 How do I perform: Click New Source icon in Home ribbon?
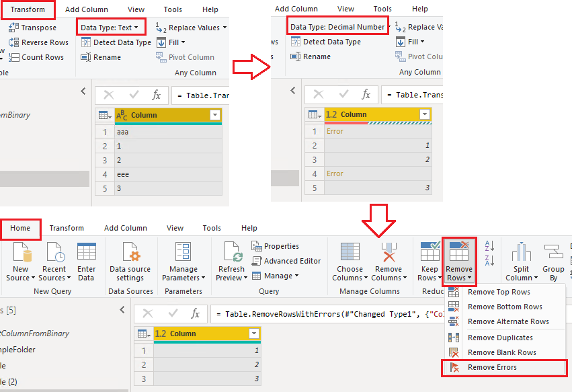click(22, 252)
